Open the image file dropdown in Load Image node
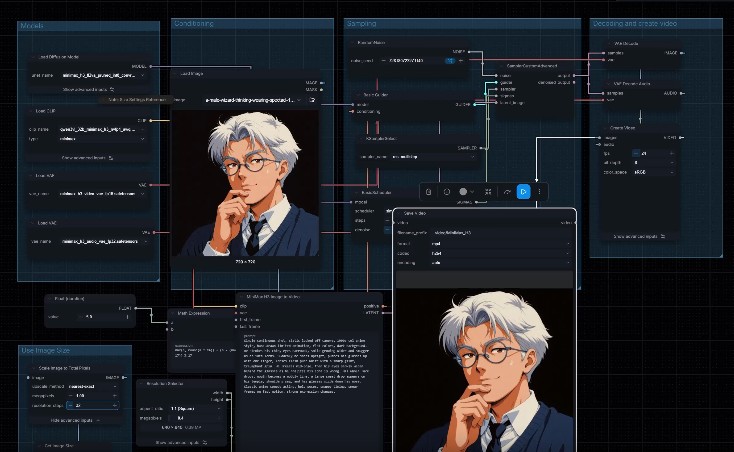This screenshot has width=734, height=452. pyautogui.click(x=253, y=100)
